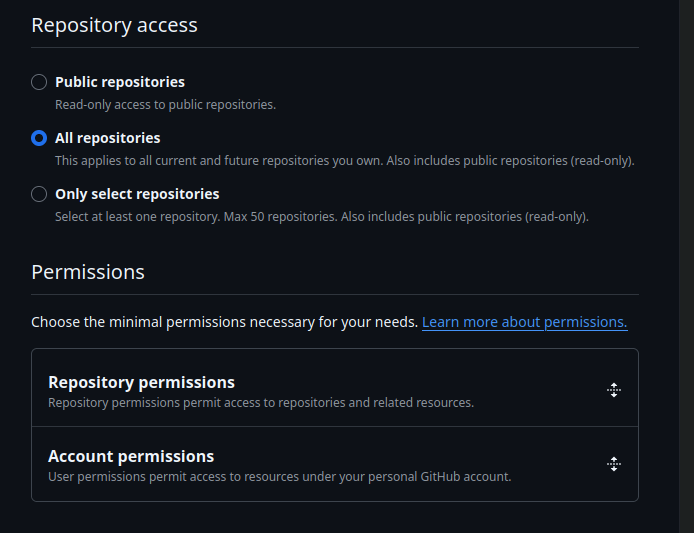Click the Repository access section heading
The image size is (694, 533).
point(114,25)
